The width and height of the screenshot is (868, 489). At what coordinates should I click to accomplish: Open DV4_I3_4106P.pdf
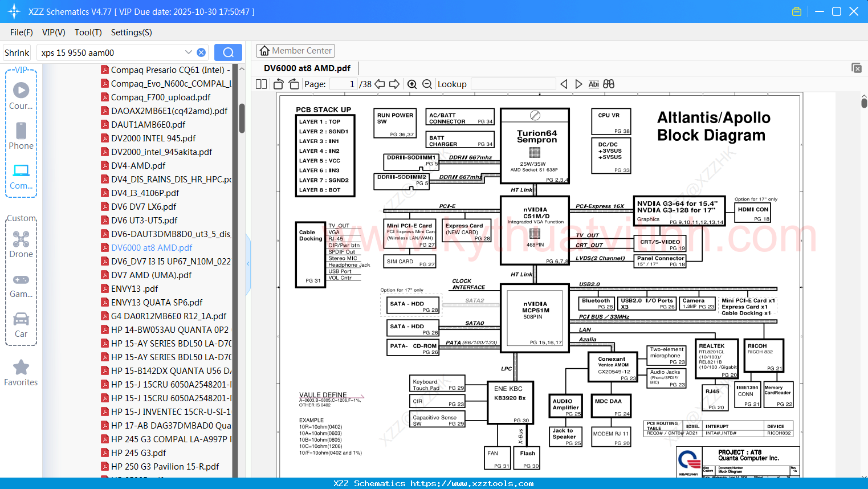pos(140,193)
